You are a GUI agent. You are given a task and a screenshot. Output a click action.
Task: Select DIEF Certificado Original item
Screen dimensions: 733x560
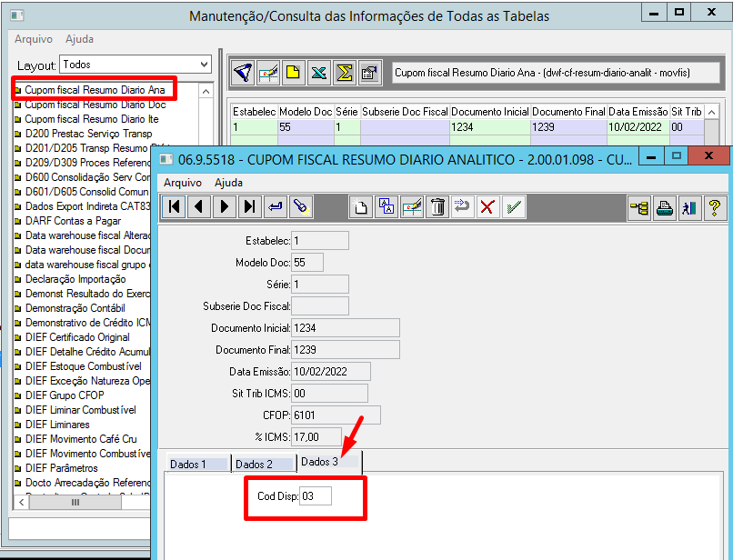(77, 337)
